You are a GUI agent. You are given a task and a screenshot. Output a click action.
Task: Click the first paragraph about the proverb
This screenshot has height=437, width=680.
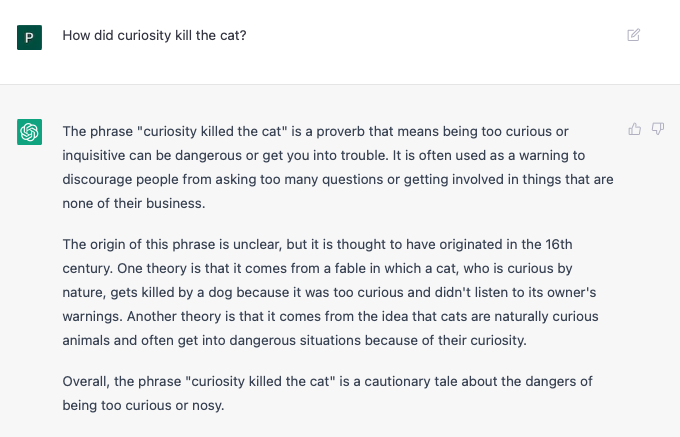tap(338, 167)
